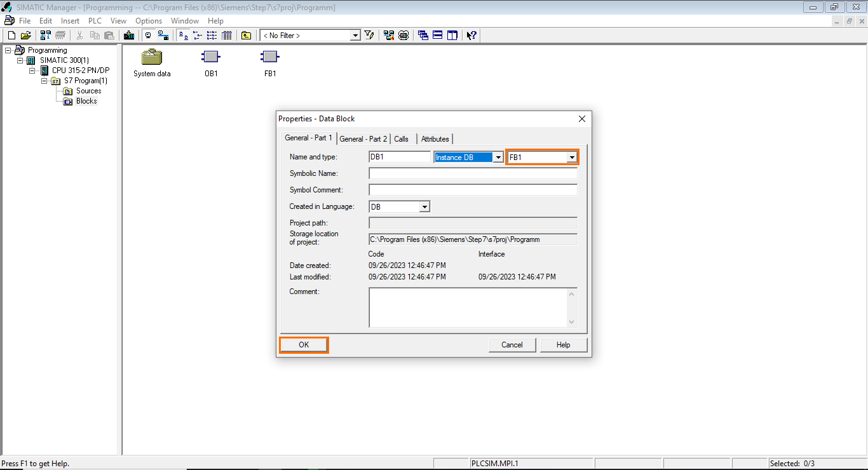Click the Paste clipboard icon
The height and width of the screenshot is (470, 868).
coord(109,36)
